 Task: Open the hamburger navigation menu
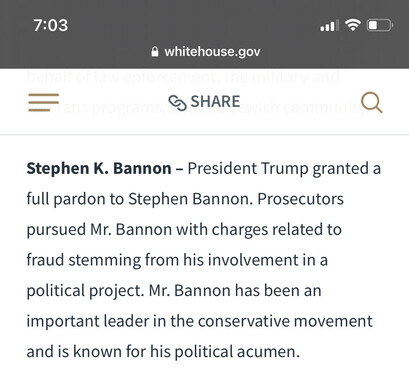click(44, 102)
